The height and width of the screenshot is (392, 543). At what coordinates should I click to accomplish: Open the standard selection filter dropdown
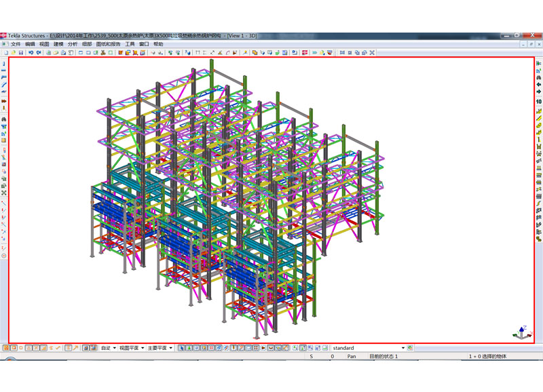[x=402, y=348]
